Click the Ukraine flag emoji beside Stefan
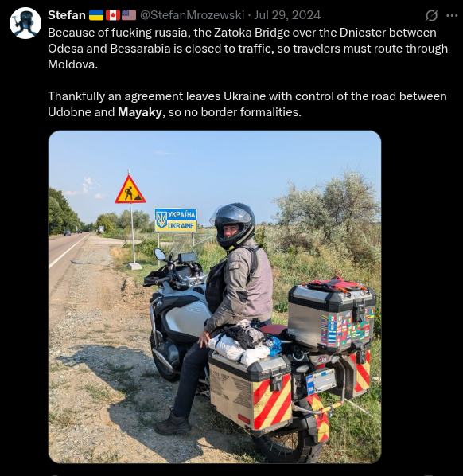This screenshot has width=463, height=476. [x=96, y=15]
